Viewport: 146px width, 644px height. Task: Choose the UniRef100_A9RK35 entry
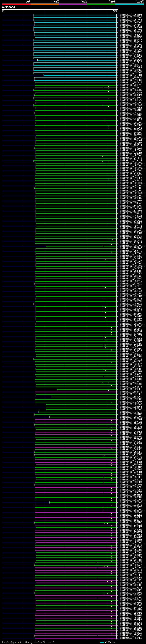(x=131, y=77)
